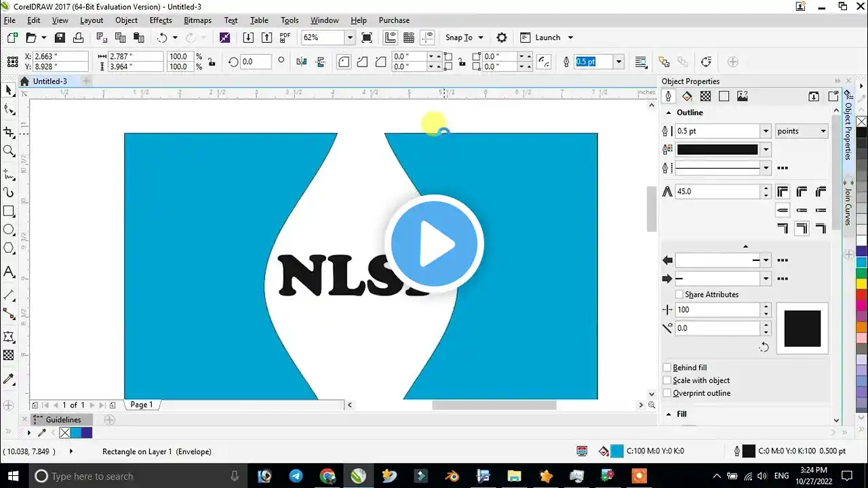Switch to the Untitled-3 document tab
The height and width of the screenshot is (488, 868).
click(50, 81)
